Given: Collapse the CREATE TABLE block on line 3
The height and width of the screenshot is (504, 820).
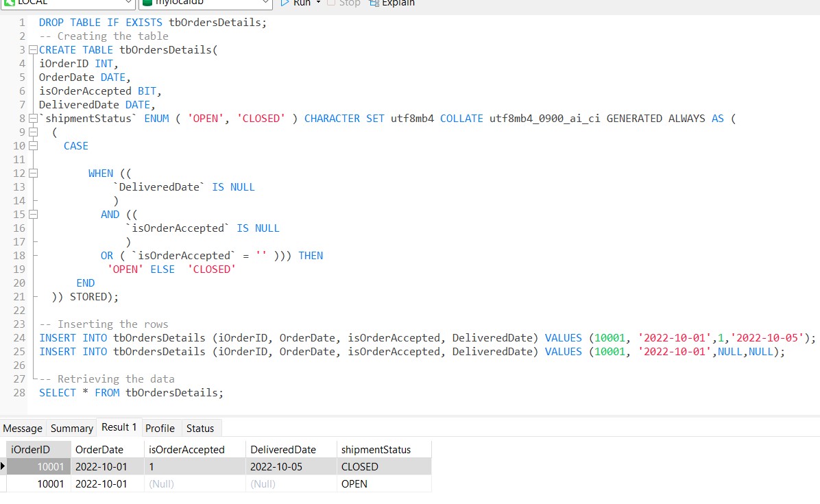Looking at the screenshot, I should 32,49.
